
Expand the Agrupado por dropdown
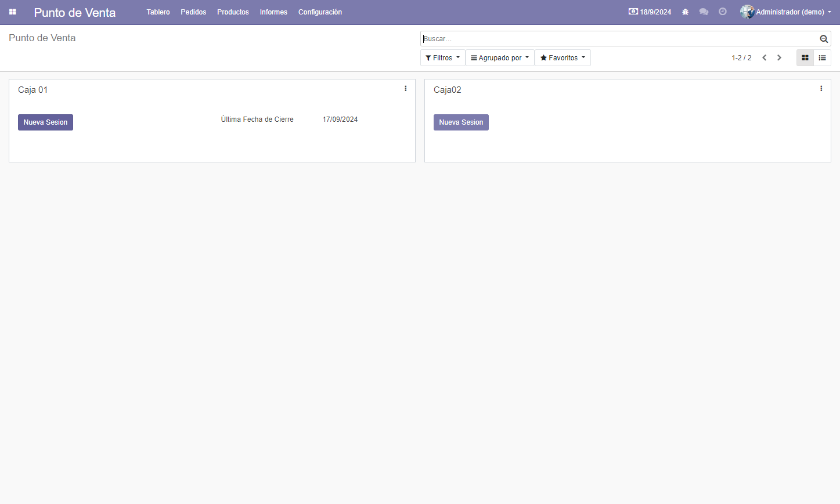pyautogui.click(x=500, y=58)
